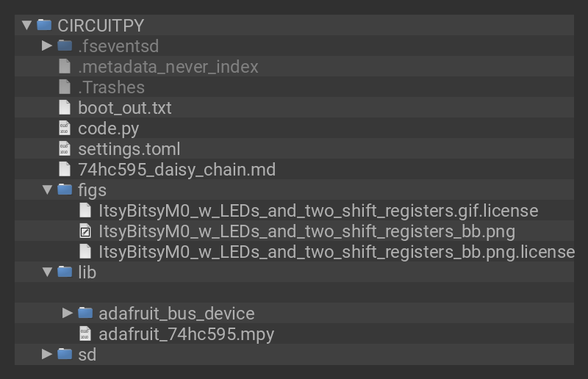Click the adafruit_74hc595.mpy file icon
Screen dimensions: 588x379
coord(85,334)
